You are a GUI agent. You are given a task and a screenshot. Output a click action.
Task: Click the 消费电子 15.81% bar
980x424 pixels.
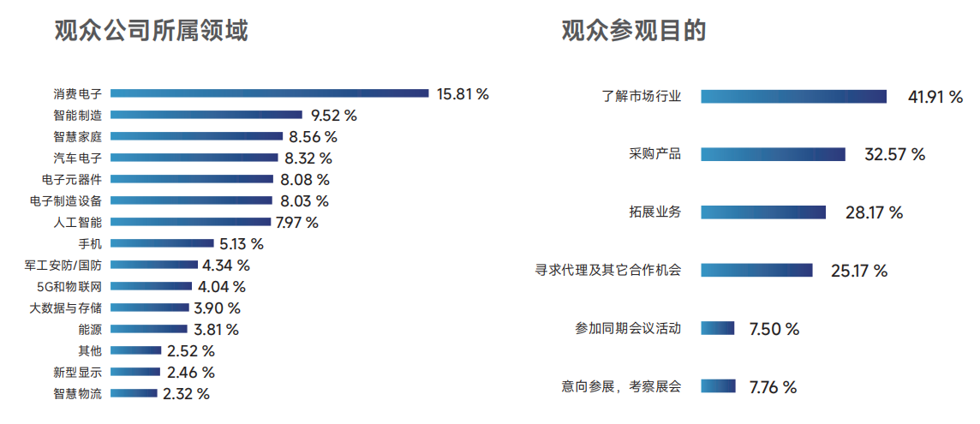point(269,93)
